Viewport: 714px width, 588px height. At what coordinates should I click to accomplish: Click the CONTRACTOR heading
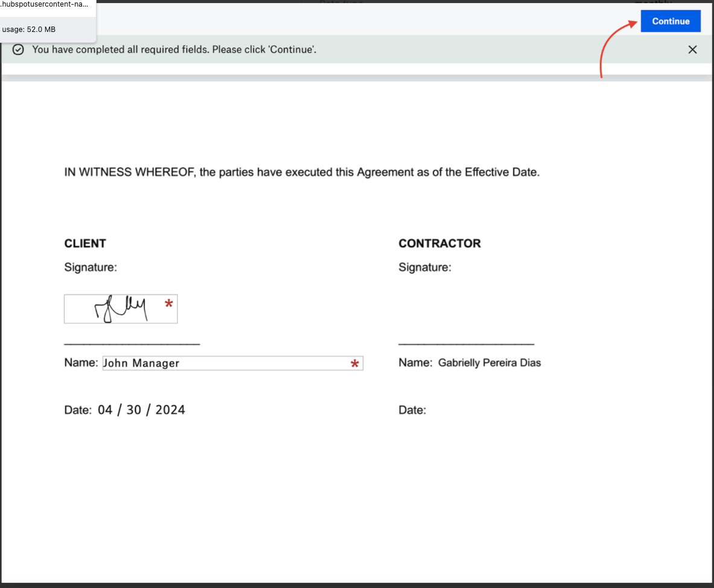(440, 243)
